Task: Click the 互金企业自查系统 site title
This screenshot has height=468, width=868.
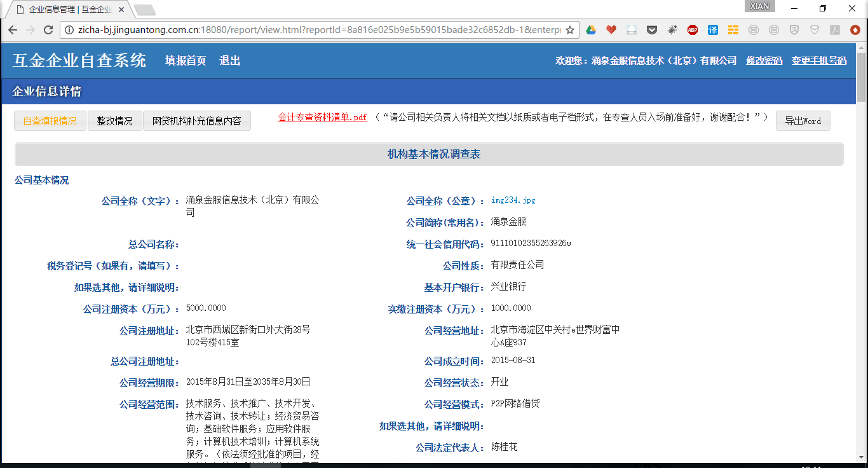Action: coord(79,60)
